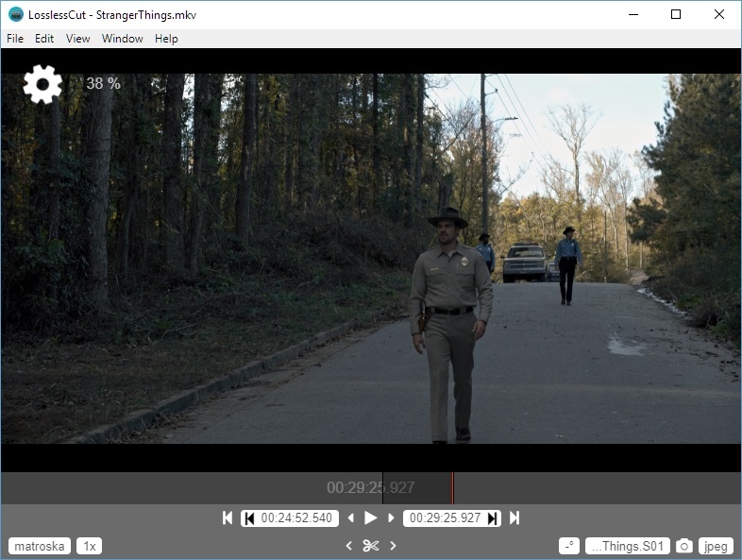The height and width of the screenshot is (560, 742).
Task: Jump to the start of the video
Action: [x=227, y=518]
